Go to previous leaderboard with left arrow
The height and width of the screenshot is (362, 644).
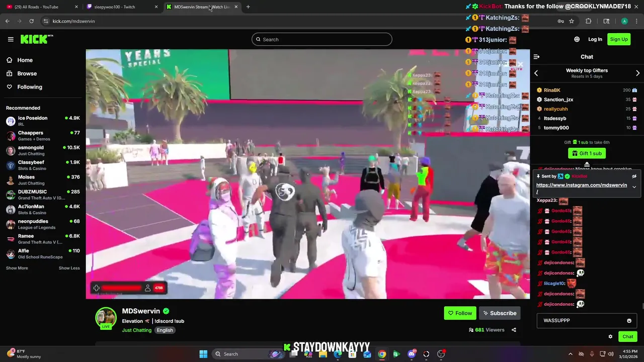point(536,73)
